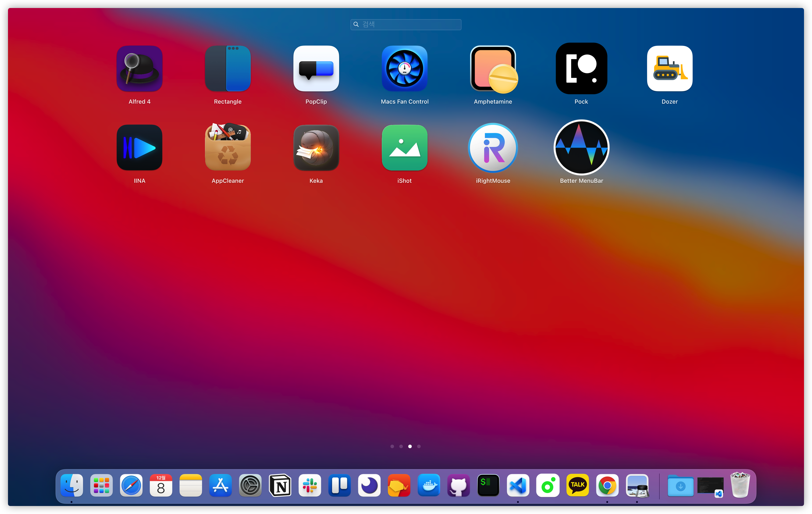Screen dimensions: 812x514
Task: Launch Dozer bulldozer icon
Action: (669, 68)
